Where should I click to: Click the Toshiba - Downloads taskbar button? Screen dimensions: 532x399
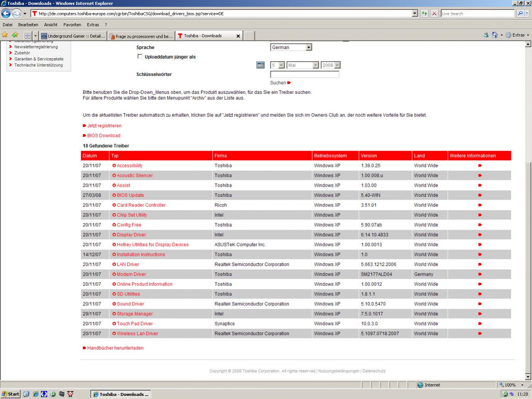coord(121,394)
